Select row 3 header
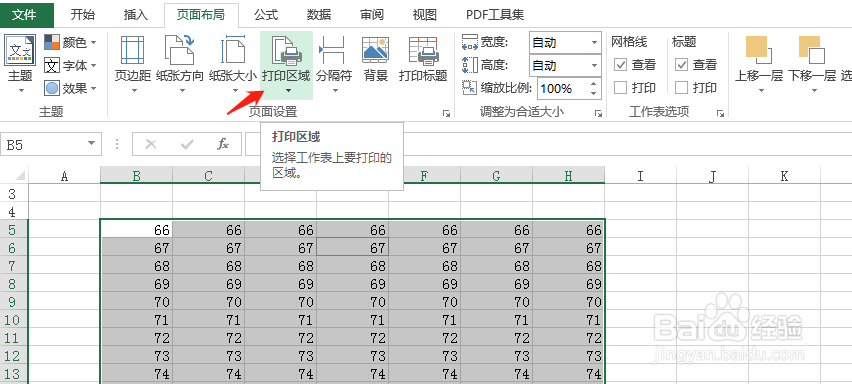852x384 pixels. [14, 194]
